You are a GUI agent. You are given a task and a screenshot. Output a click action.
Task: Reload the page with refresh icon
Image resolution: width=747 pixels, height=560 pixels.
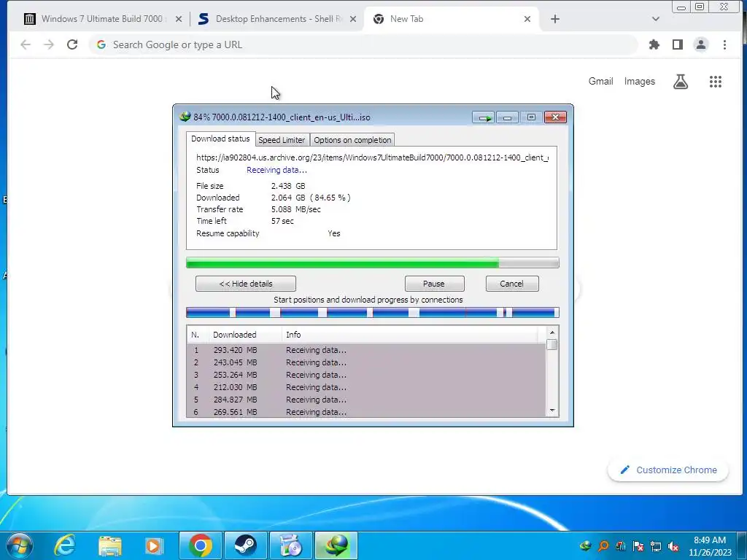point(72,44)
